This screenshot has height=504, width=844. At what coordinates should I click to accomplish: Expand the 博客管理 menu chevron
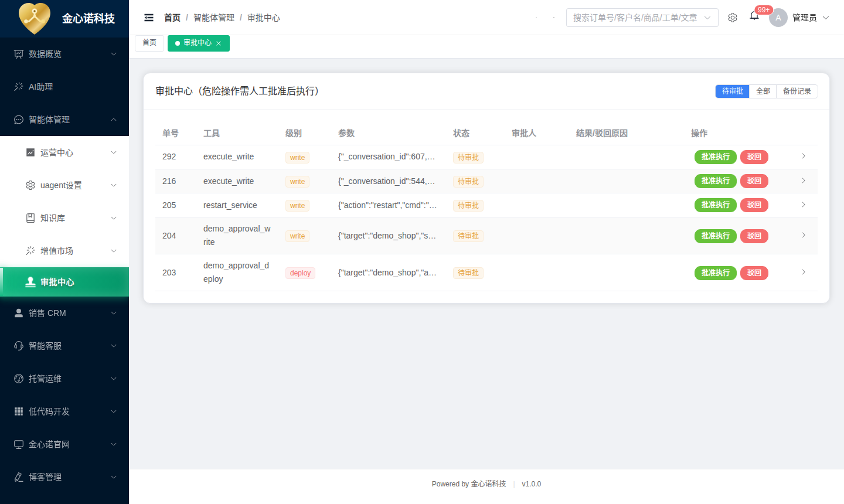coord(114,477)
